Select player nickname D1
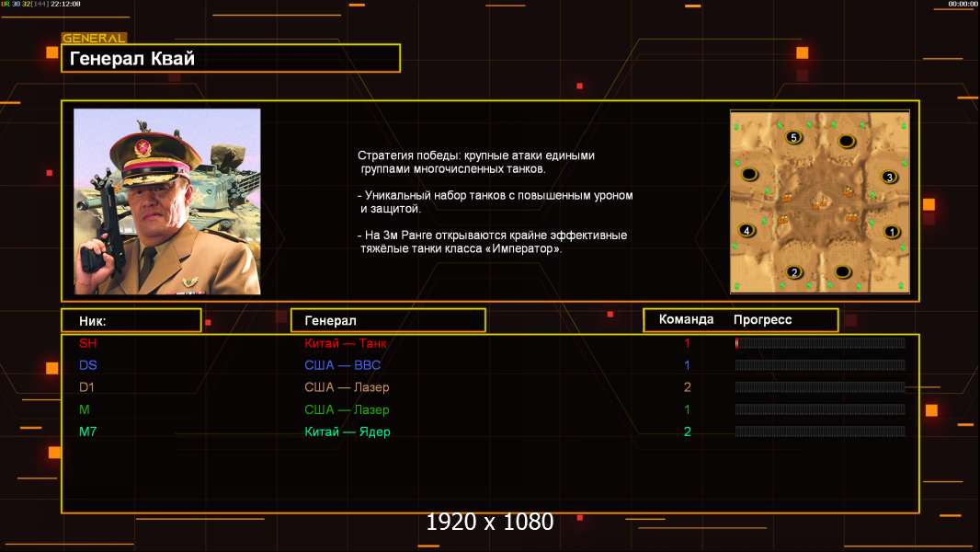980x552 pixels. coord(86,387)
